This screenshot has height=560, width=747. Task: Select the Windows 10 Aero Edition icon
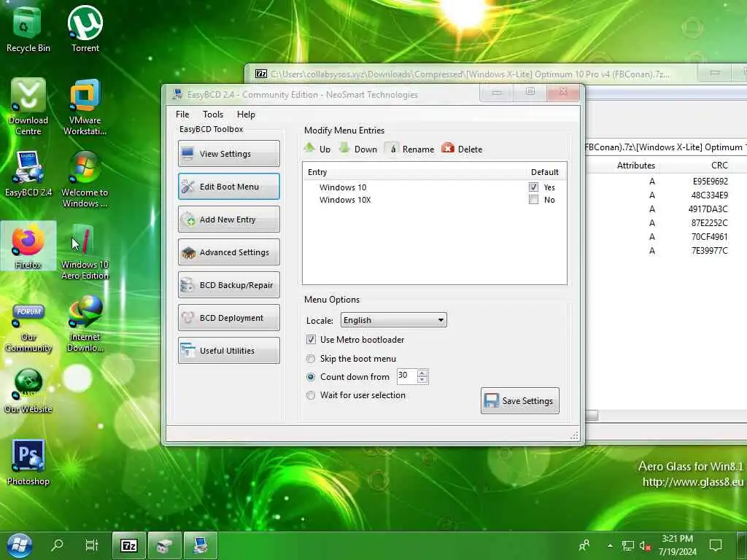(x=85, y=252)
